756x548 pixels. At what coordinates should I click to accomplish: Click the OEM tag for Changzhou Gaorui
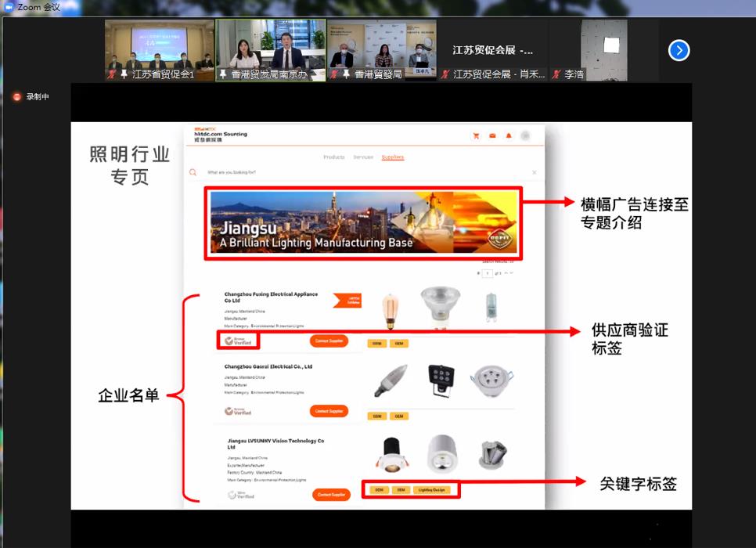pos(399,416)
